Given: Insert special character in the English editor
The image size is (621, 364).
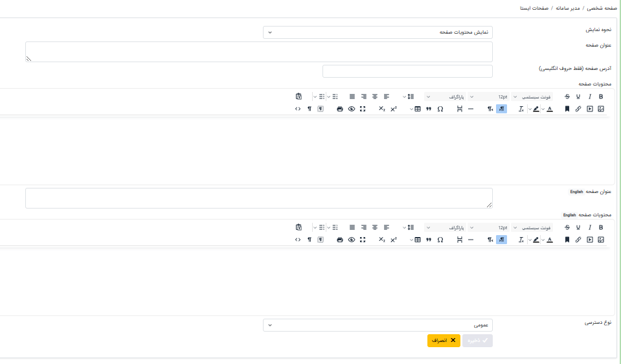Looking at the screenshot, I should click(440, 240).
